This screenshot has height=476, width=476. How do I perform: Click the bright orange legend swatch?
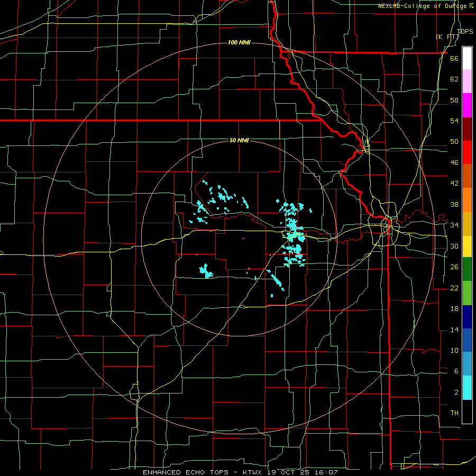click(x=467, y=200)
